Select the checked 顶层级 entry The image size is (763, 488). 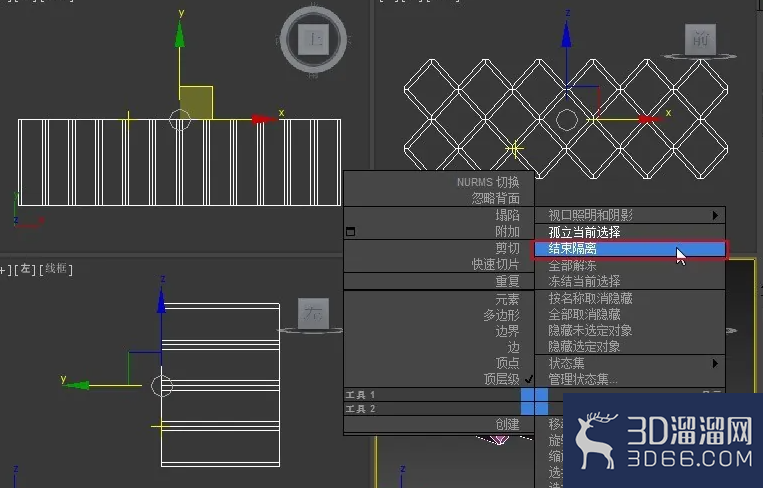(501, 379)
